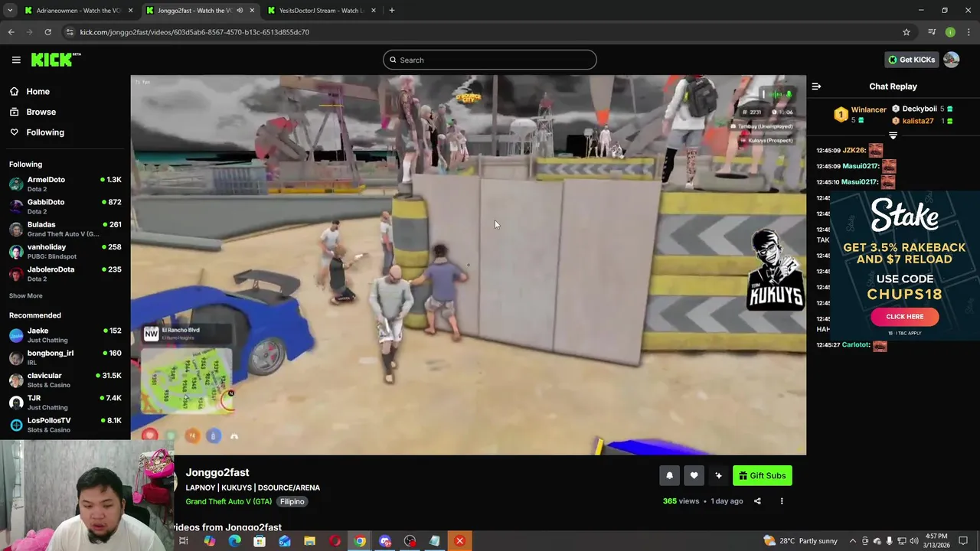Open Microsoft Edge from taskbar

tap(234, 541)
